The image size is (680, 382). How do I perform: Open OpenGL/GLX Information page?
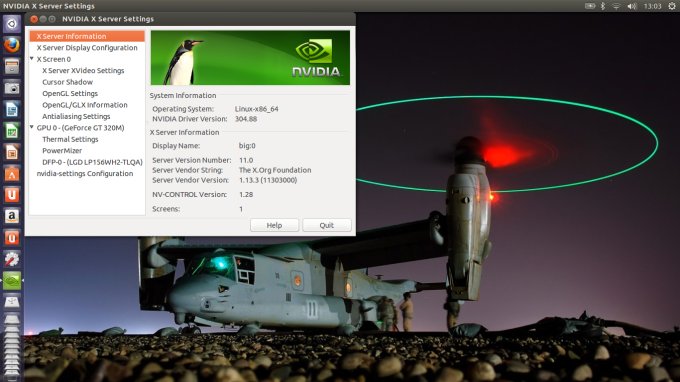pos(85,105)
